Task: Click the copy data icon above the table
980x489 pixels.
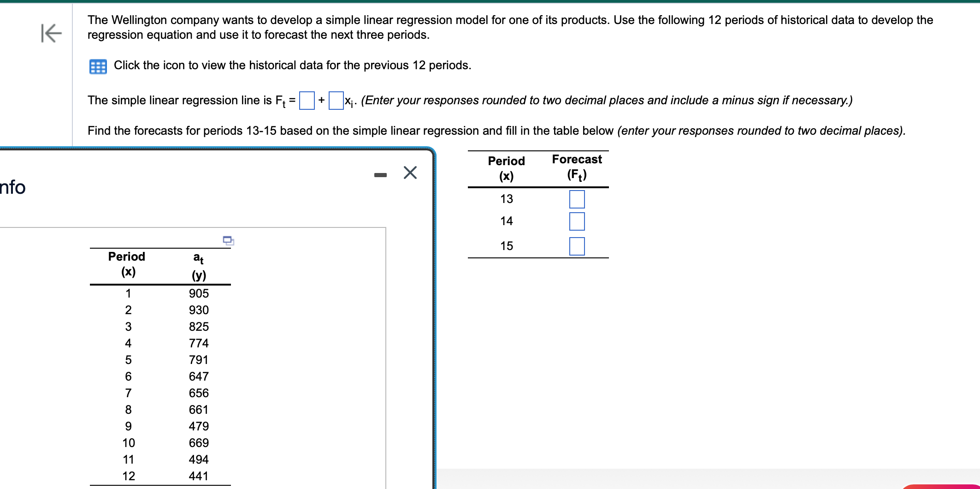Action: [228, 241]
